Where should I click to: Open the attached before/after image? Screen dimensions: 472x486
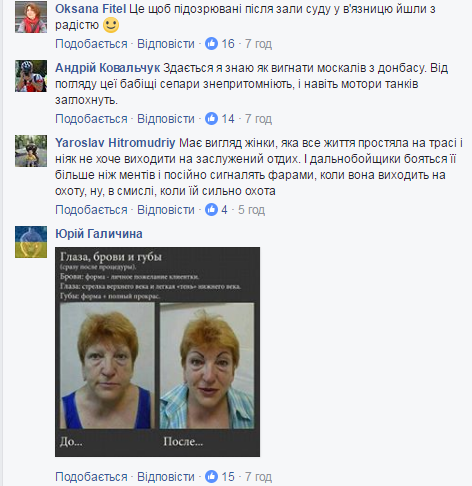coord(157,352)
